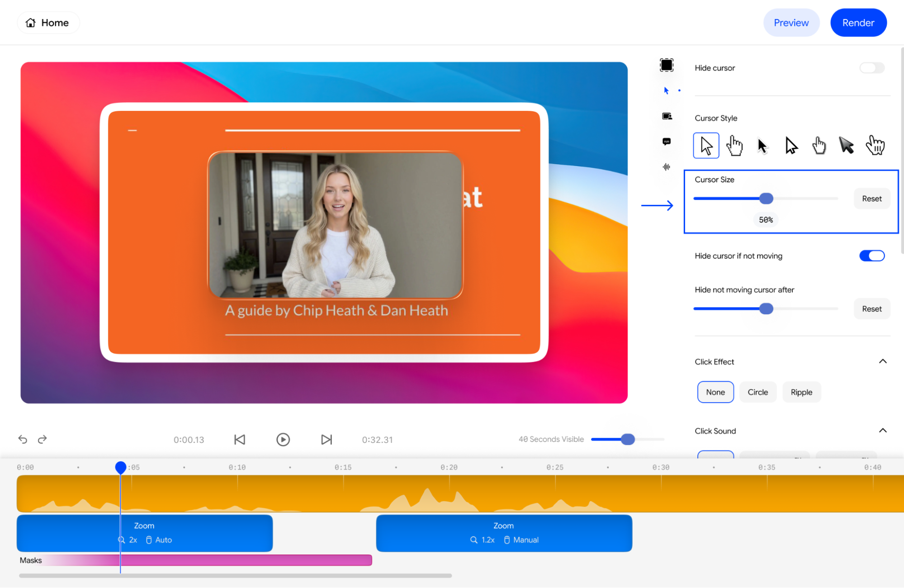
Task: Open the audio waveform sidebar icon
Action: tap(666, 167)
